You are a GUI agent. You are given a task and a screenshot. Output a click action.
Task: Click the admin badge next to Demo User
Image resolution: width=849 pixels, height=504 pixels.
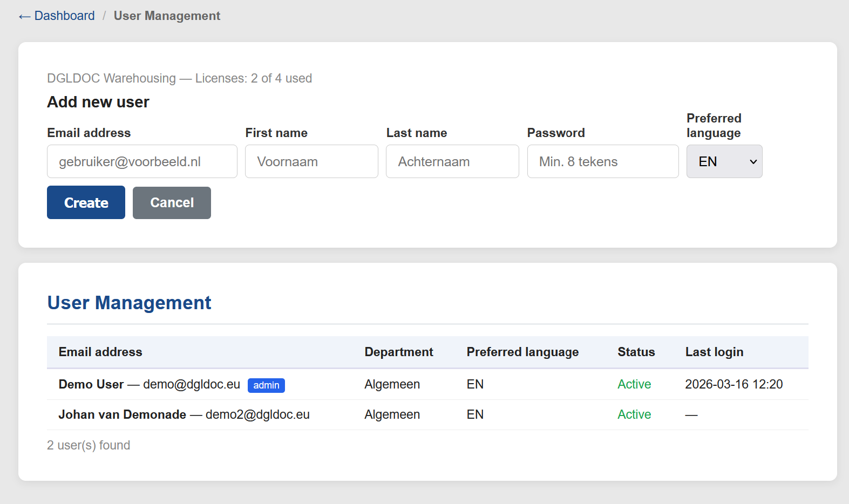pos(266,385)
